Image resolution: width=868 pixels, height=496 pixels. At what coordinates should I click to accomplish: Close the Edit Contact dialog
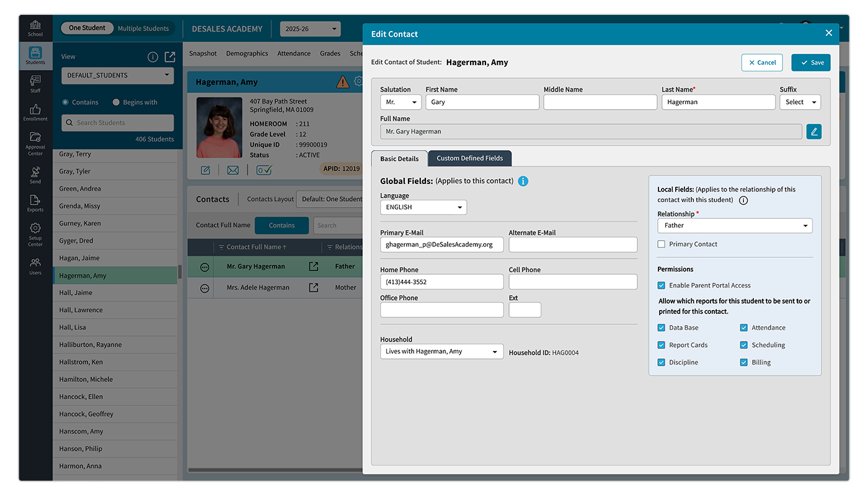[x=829, y=33]
